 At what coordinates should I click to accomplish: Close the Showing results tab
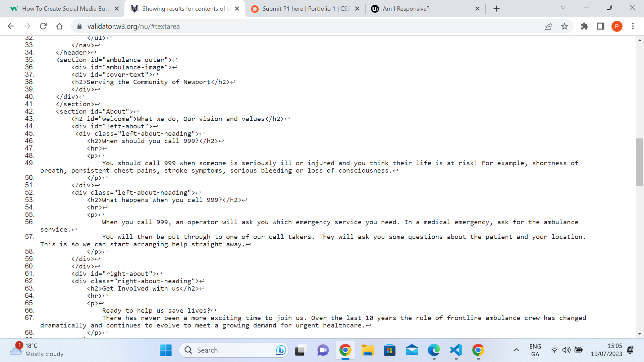click(x=237, y=9)
